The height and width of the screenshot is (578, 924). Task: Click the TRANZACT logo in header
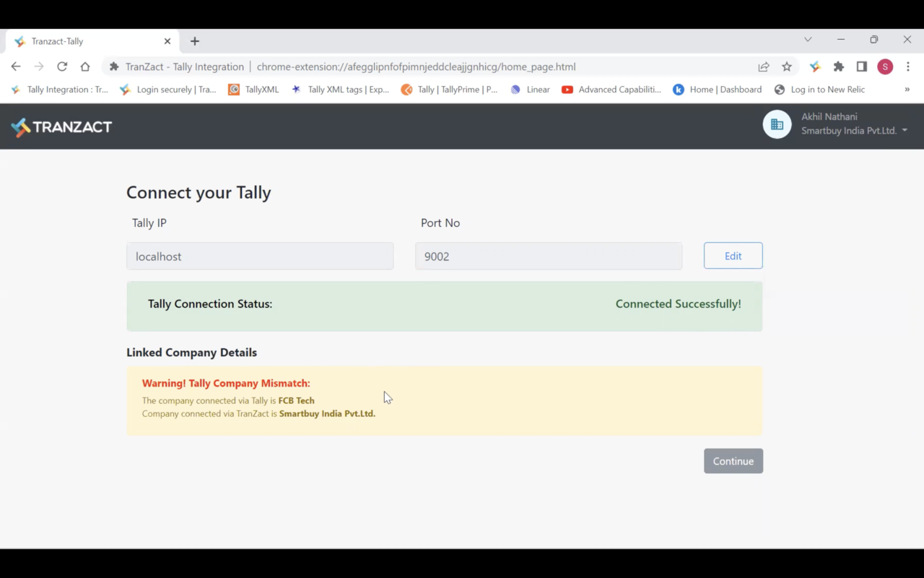[x=61, y=127]
